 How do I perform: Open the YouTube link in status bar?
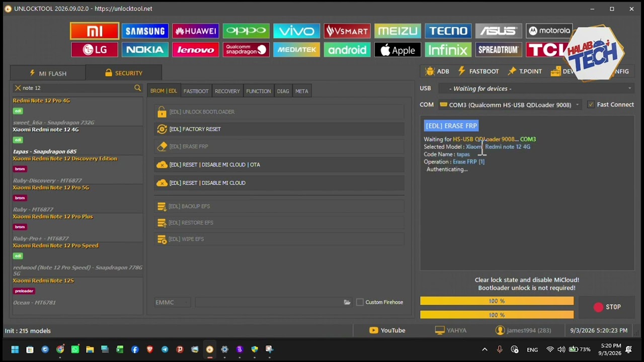387,330
